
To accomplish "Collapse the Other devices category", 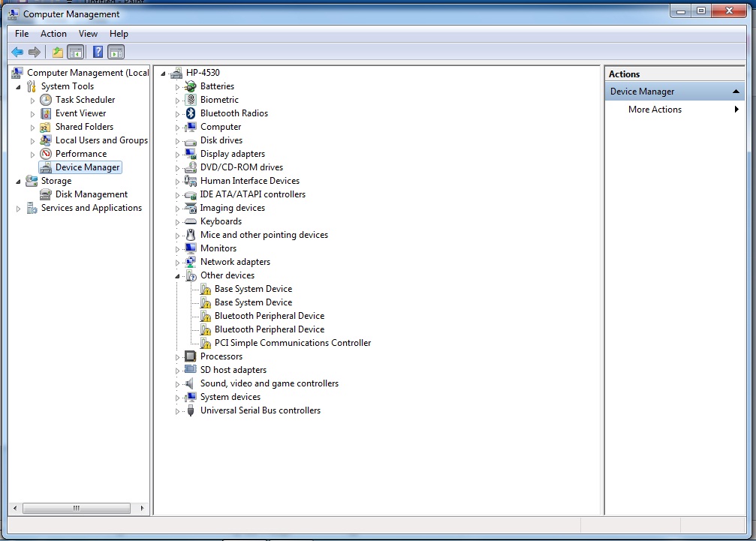I will coord(176,275).
